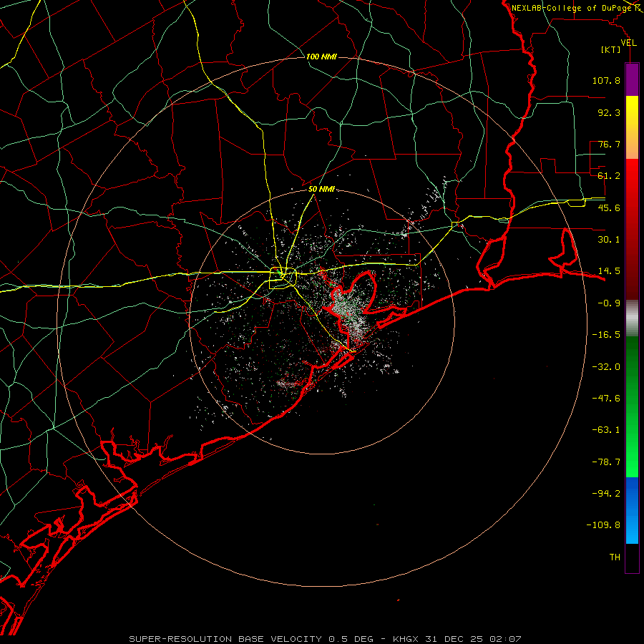This screenshot has height=644, width=644.
Task: Click the purple segment of the color bar
Action: click(632, 79)
